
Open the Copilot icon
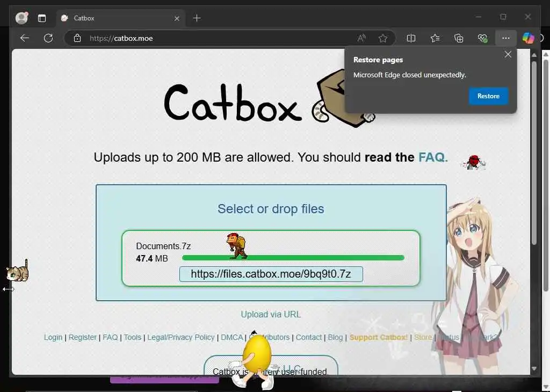pos(528,38)
